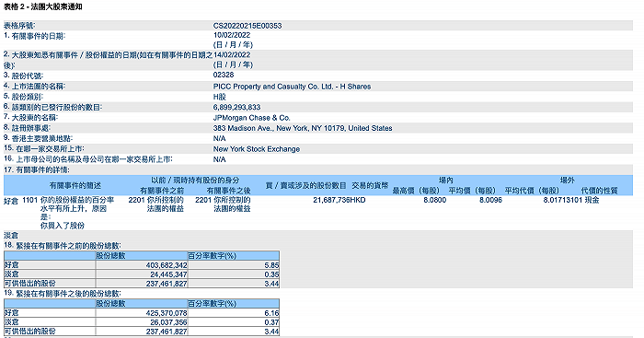Select off-exchange average consideration 8.01713101
The height and width of the screenshot is (338, 644).
point(563,200)
